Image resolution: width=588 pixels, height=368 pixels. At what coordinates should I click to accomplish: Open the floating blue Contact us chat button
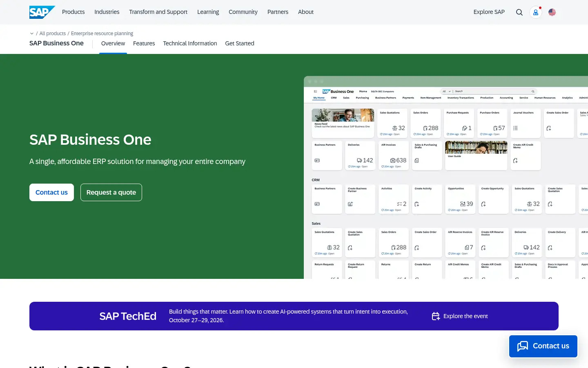pyautogui.click(x=543, y=346)
